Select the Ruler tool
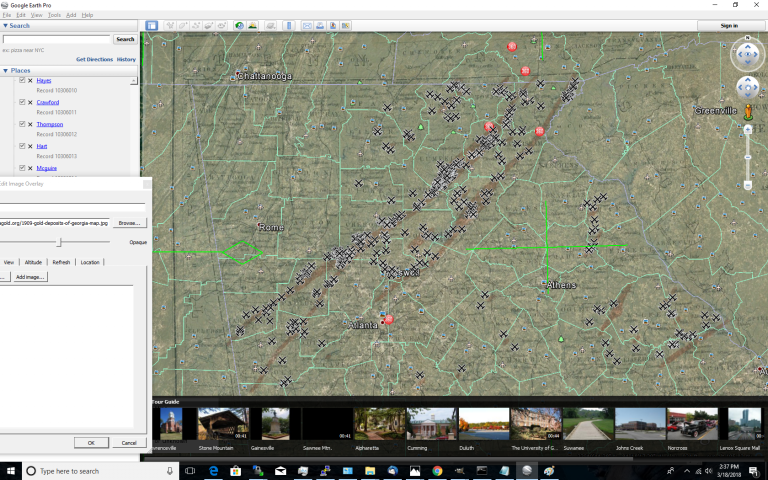The height and width of the screenshot is (480, 768). coord(289,25)
